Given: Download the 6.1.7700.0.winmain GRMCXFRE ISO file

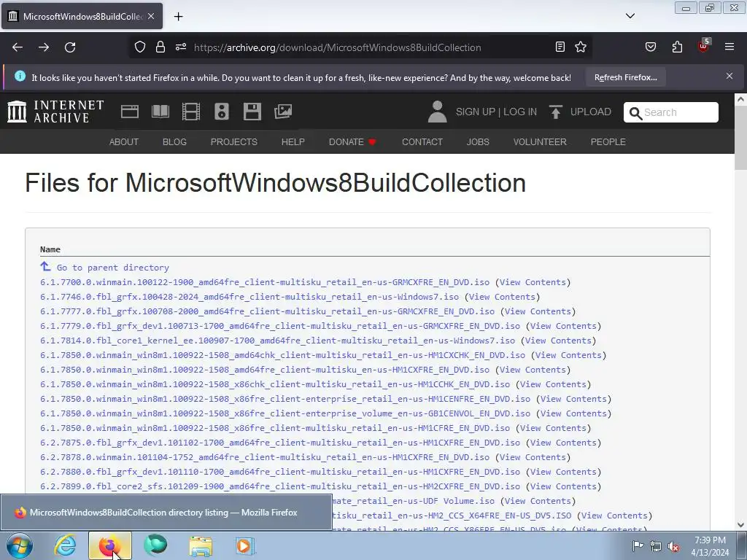Looking at the screenshot, I should click(x=265, y=282).
